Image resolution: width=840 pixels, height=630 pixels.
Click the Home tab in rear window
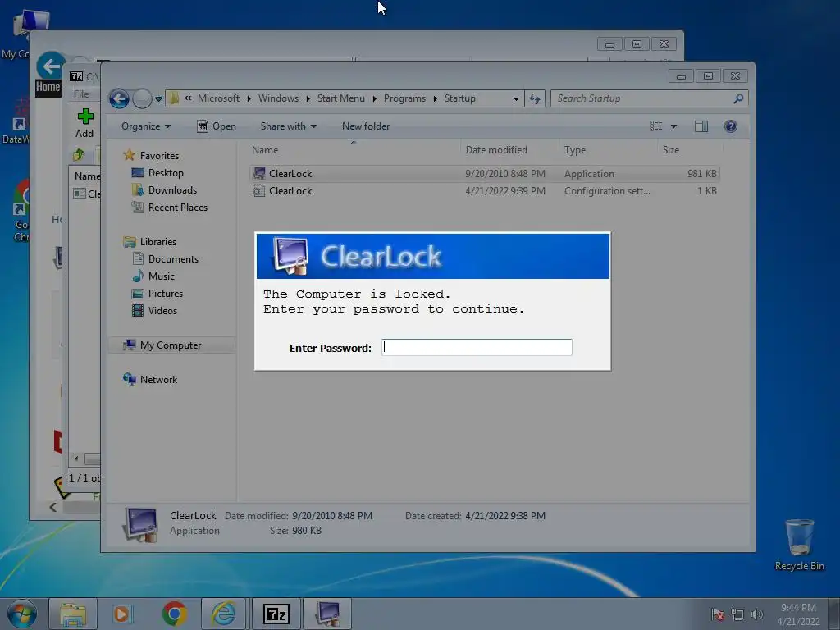click(x=48, y=87)
